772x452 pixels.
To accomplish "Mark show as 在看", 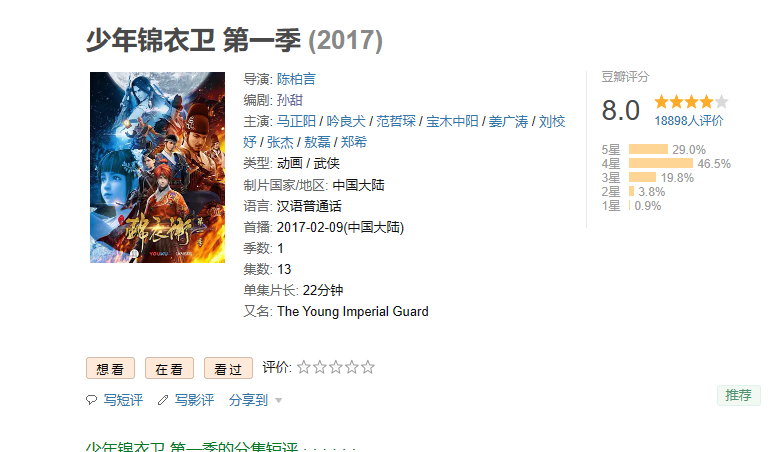I will tap(169, 368).
